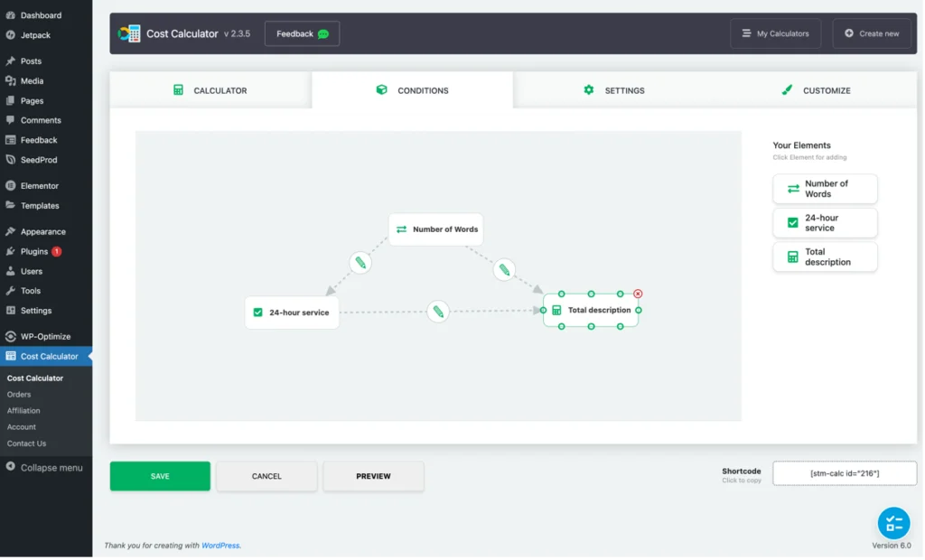The height and width of the screenshot is (560, 925).
Task: Open the Affiliation submenu item
Action: (x=23, y=411)
